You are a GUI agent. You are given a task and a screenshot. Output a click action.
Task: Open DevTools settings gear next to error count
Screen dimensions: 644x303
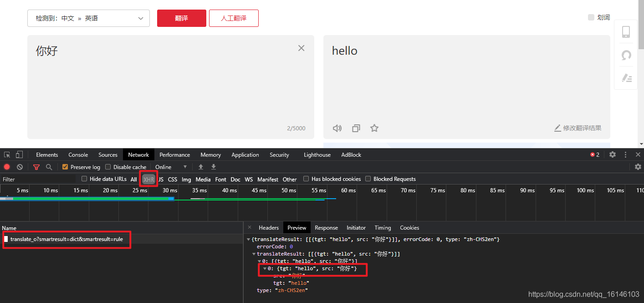tap(613, 154)
